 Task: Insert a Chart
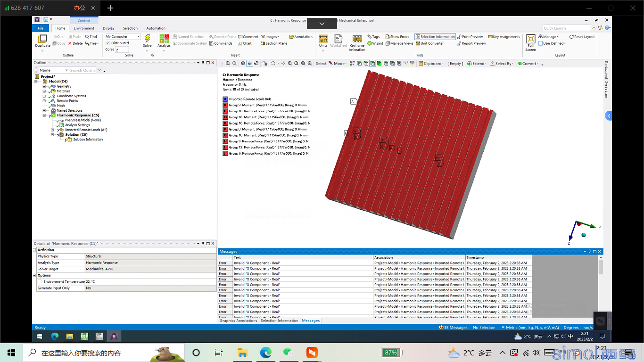point(245,43)
